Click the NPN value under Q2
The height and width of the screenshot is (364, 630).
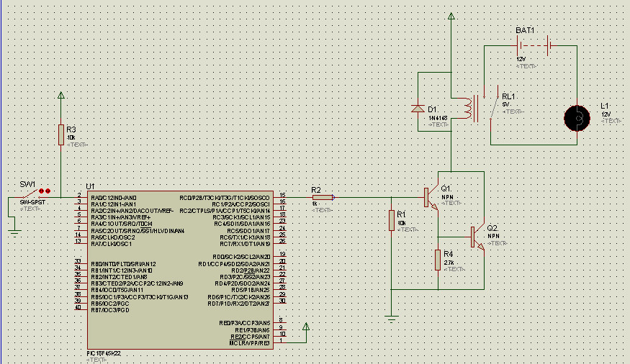pos(493,236)
